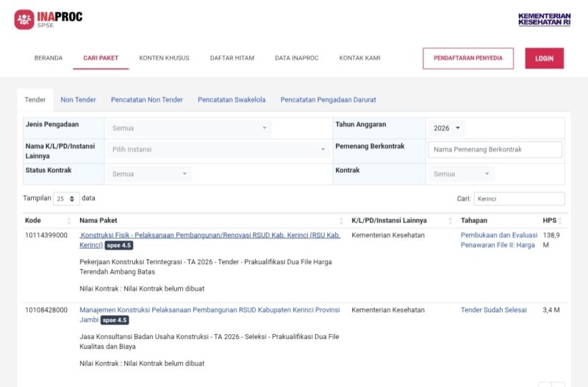This screenshot has width=588, height=387.
Task: Open Pencatatan Non Tender tab
Action: (147, 100)
